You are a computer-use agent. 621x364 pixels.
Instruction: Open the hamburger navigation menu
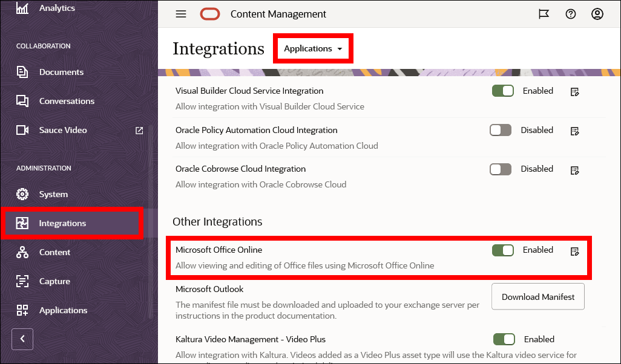(x=181, y=15)
